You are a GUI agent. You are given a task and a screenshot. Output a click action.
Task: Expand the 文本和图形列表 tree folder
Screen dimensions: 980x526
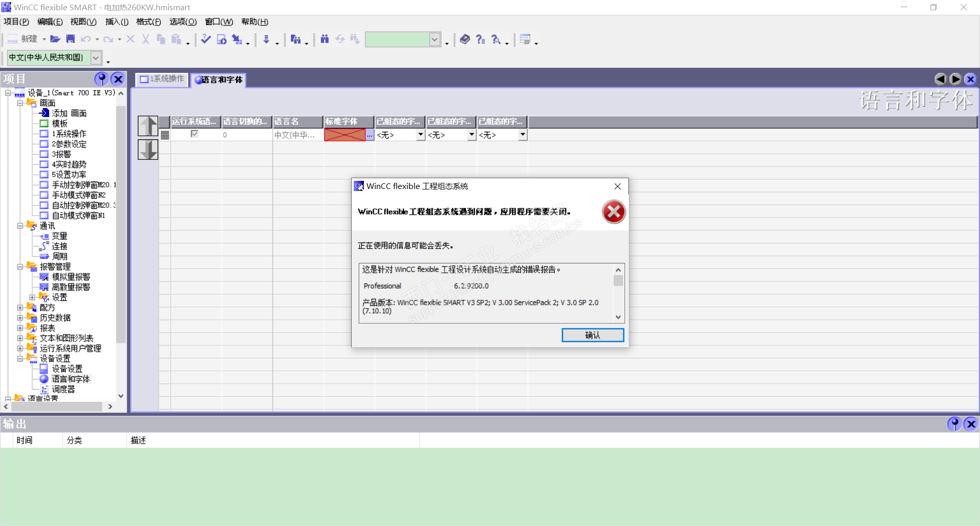tap(20, 338)
